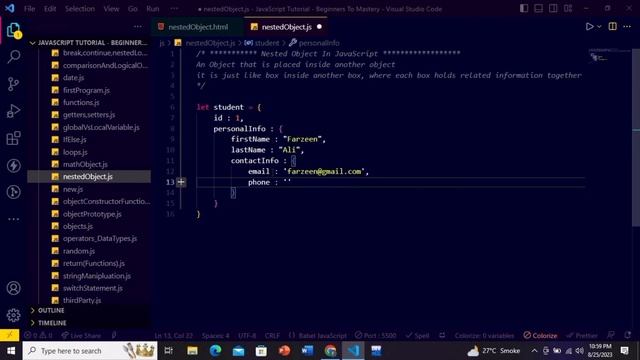Viewport: 640px width, 360px height.
Task: Open the Run menu
Action: point(153,9)
